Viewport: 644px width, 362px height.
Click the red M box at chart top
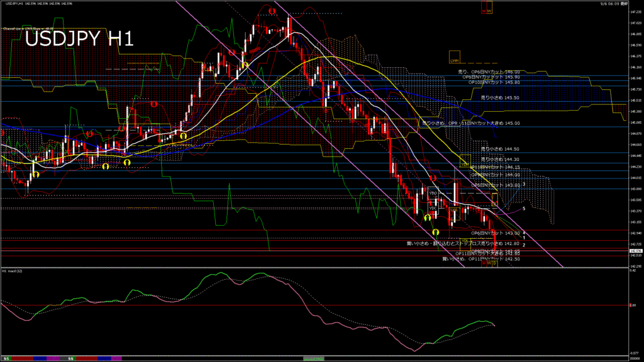coord(484,10)
